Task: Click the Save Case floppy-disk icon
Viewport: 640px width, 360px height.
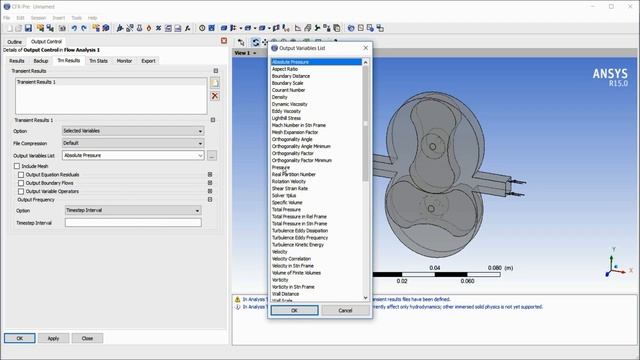Action: point(28,28)
